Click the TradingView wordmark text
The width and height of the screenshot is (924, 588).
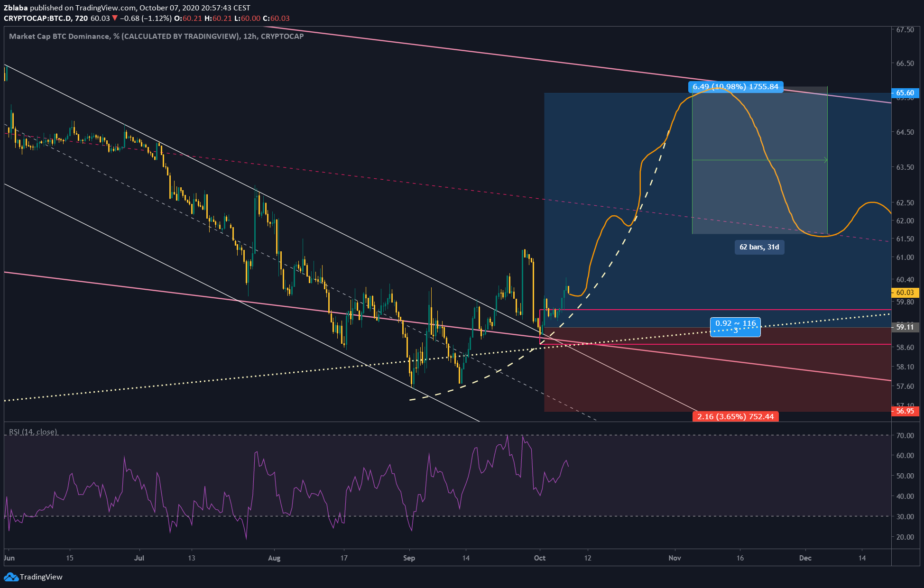41,577
